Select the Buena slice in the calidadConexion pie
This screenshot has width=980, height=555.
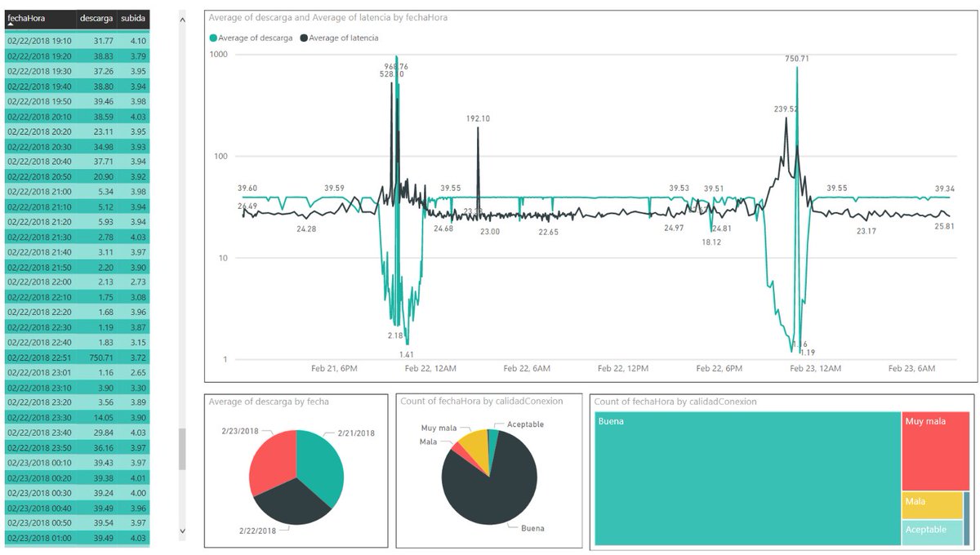click(490, 490)
